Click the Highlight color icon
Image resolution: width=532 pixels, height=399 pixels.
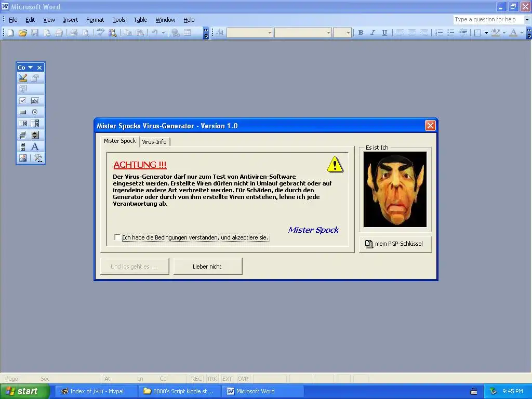point(495,33)
